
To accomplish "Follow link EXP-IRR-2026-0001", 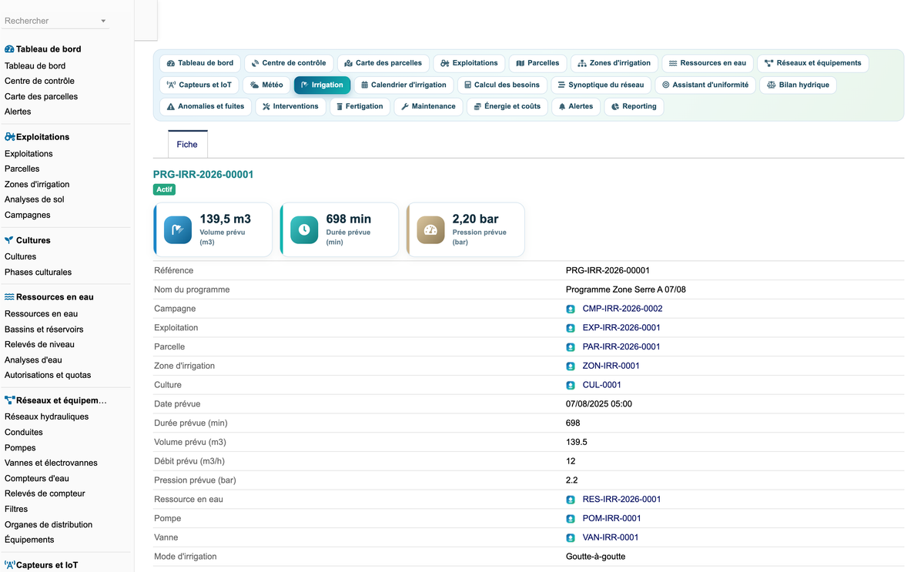I will (621, 328).
